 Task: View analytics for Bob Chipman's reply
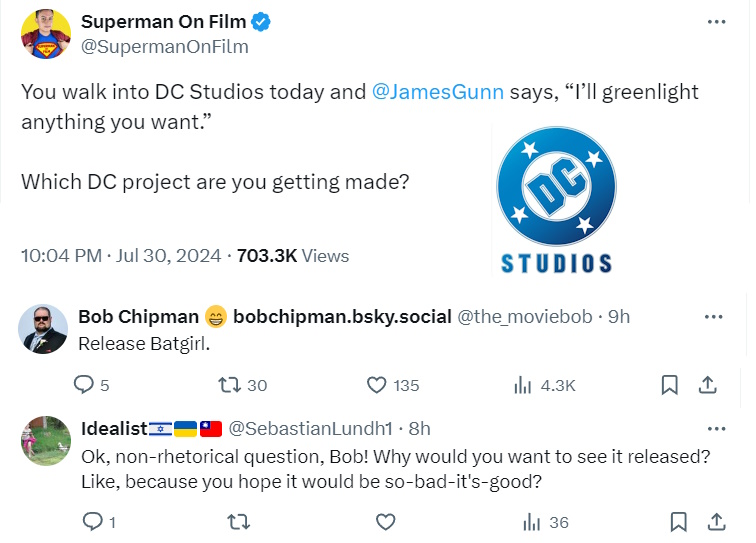(x=522, y=385)
